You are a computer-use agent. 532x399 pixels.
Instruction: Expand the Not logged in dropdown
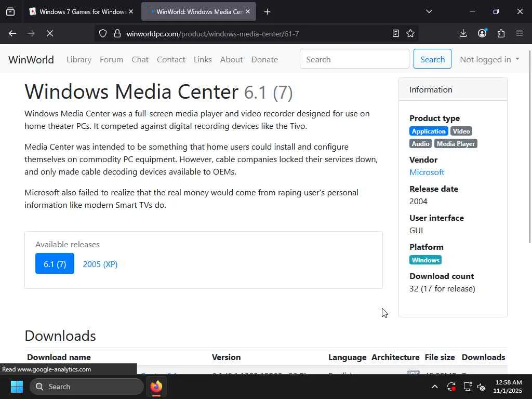click(x=489, y=59)
